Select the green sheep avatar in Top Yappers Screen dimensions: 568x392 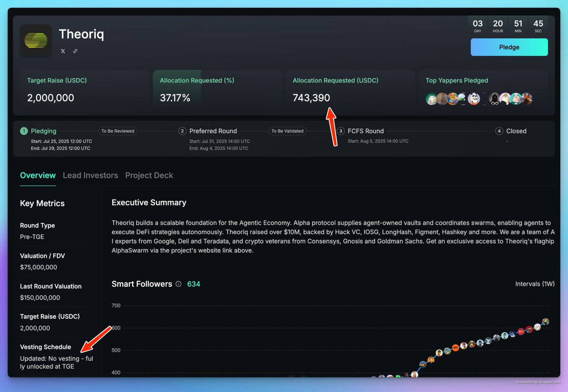tap(431, 99)
